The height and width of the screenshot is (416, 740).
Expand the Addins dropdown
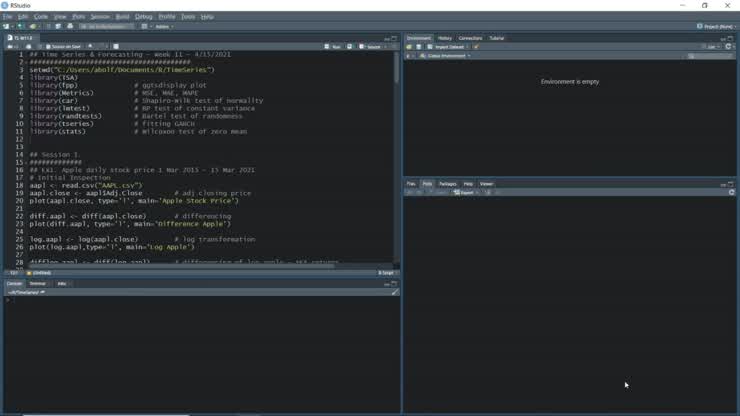[x=164, y=26]
